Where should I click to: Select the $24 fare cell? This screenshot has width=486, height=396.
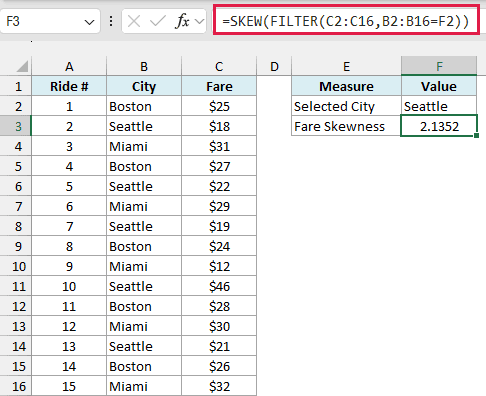219,246
